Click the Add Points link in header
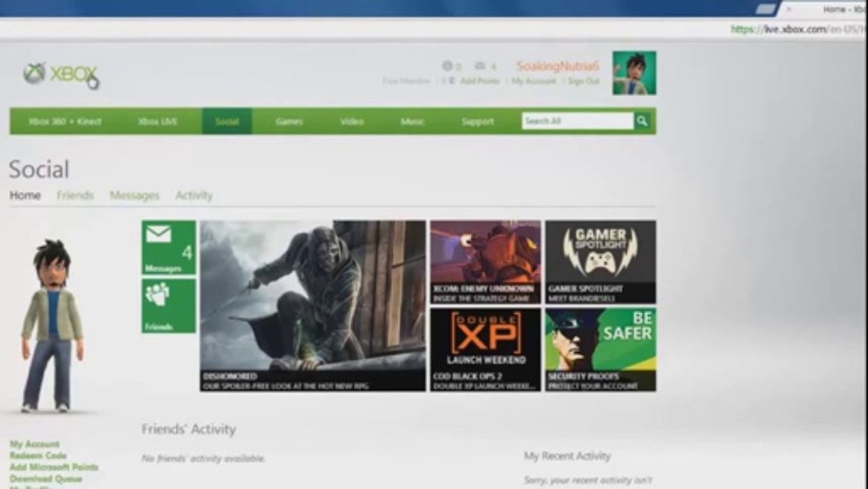The height and width of the screenshot is (489, 868). tap(480, 81)
